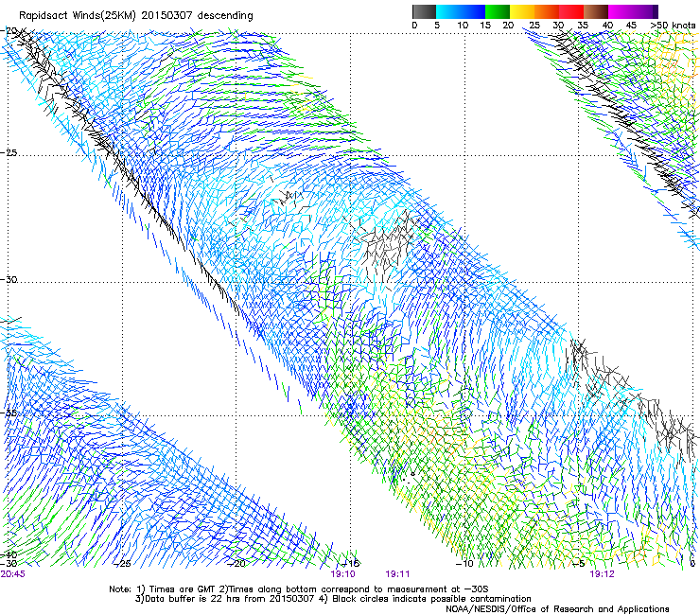Click the red 30-35 knots legend swatch
This screenshot has width=700, height=615.
[571, 11]
